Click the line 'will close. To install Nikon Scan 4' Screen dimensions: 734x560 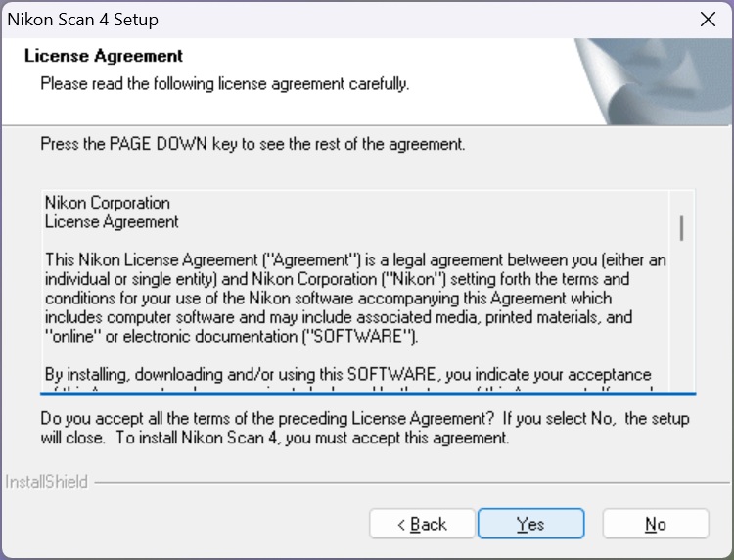275,439
